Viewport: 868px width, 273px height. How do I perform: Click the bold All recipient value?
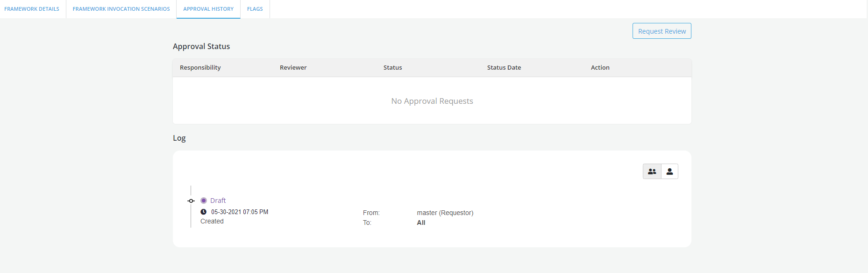[421, 223]
